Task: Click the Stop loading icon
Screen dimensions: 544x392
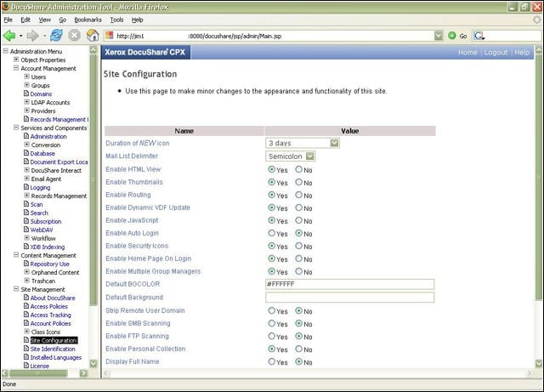Action: pos(74,36)
